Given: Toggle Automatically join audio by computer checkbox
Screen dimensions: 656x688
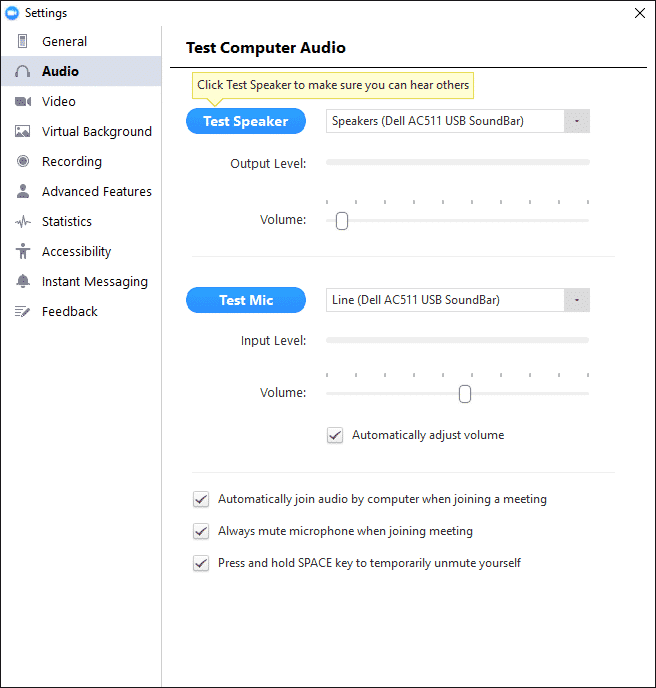Looking at the screenshot, I should pyautogui.click(x=201, y=499).
